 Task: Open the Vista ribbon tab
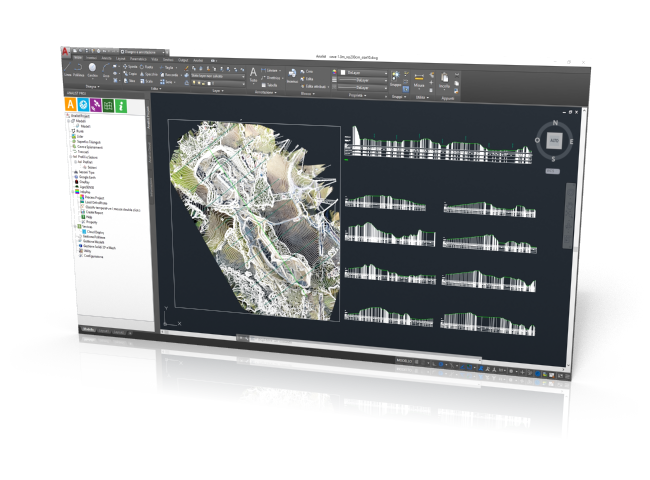(155, 60)
